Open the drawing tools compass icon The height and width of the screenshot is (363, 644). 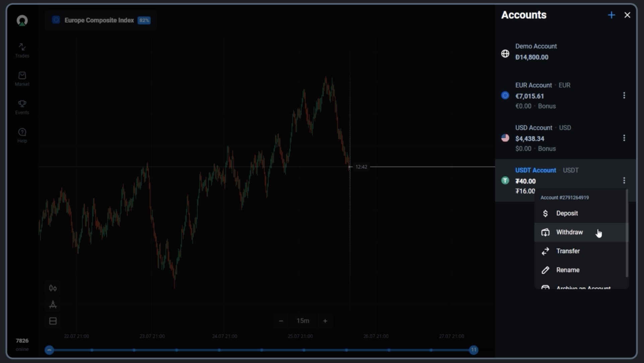tap(53, 304)
